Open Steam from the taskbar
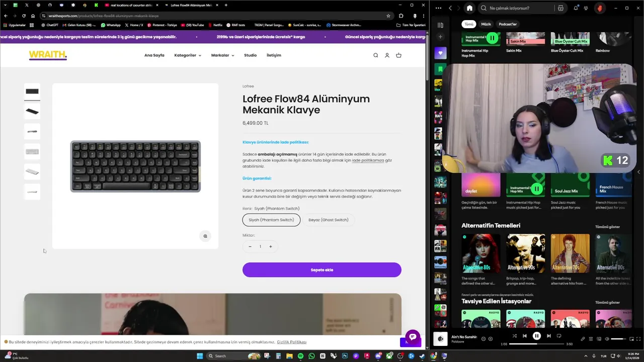The height and width of the screenshot is (362, 644). point(422,356)
